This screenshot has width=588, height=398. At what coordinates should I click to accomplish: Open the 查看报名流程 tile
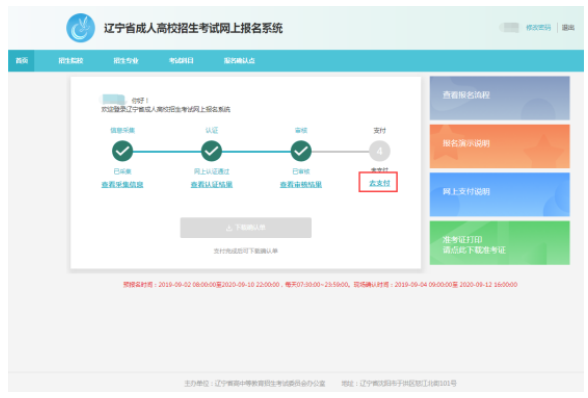tap(500, 98)
